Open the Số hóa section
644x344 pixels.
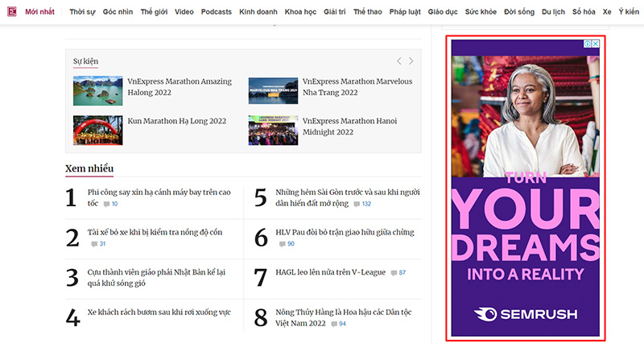coord(584,11)
